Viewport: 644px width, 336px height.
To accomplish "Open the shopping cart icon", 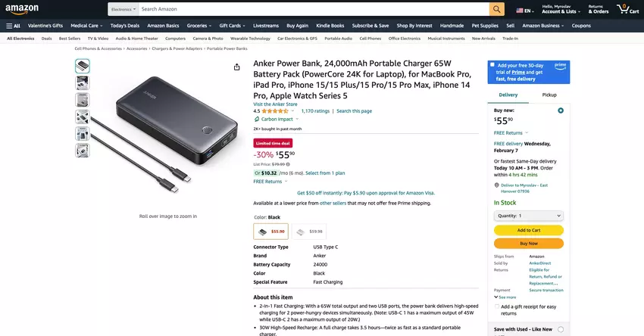I will coord(623,10).
